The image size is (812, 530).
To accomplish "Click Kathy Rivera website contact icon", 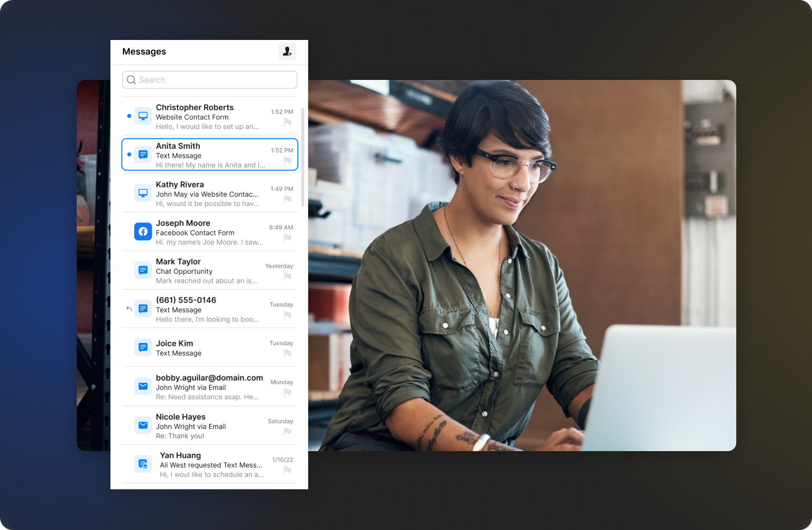I will (143, 193).
